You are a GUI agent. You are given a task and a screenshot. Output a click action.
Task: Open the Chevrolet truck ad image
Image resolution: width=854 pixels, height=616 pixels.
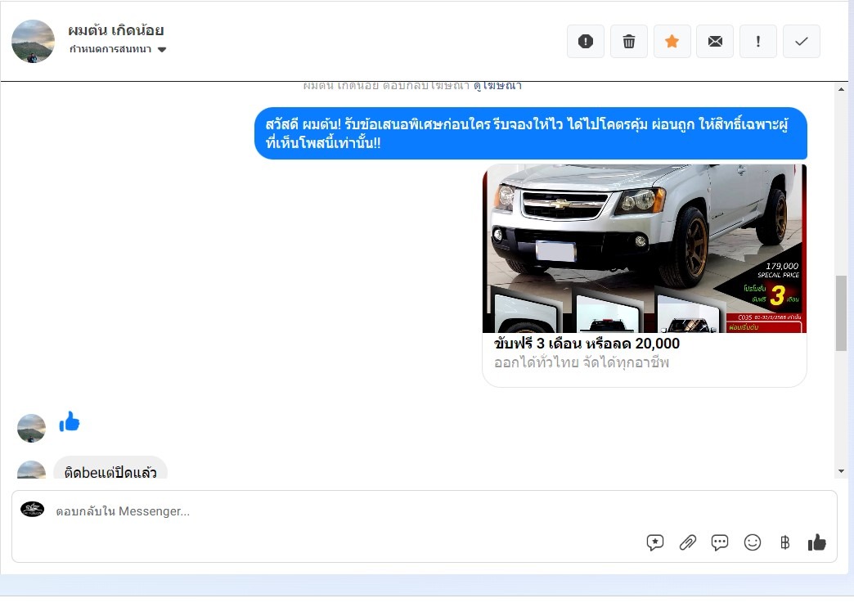[645, 248]
